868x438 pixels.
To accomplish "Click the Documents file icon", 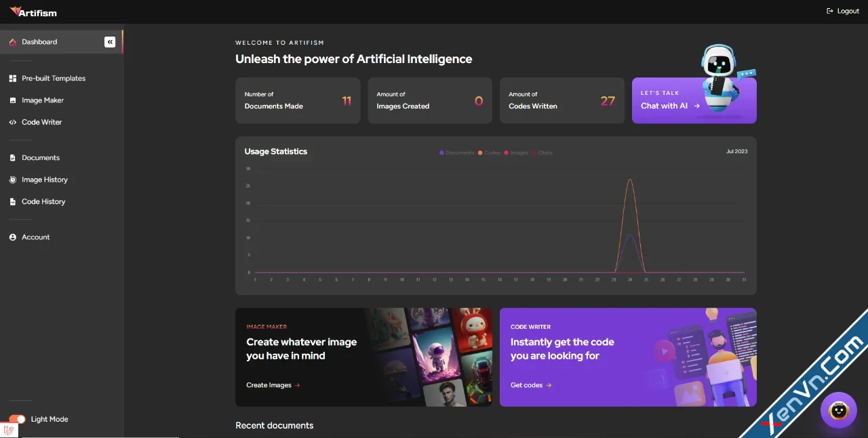I will (12, 157).
